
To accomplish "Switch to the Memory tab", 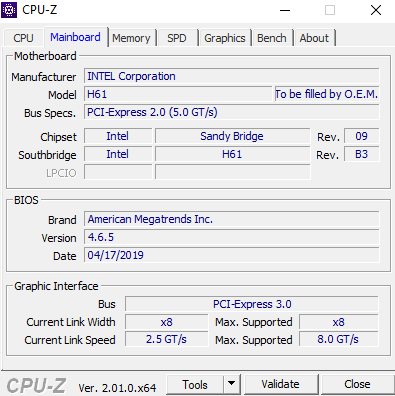I will [x=132, y=38].
